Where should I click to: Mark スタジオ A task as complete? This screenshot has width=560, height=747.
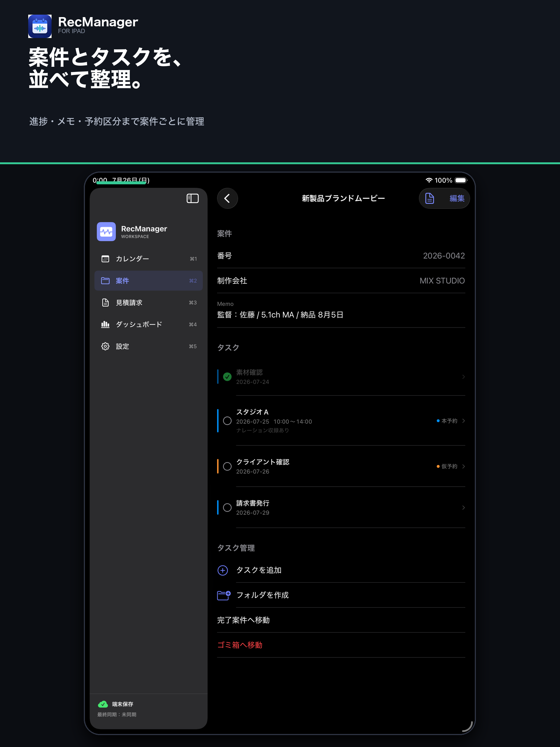click(228, 421)
